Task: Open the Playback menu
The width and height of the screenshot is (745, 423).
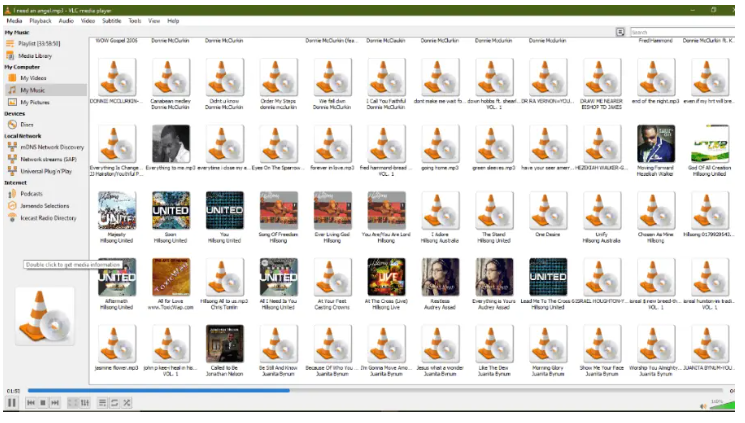Action: [40, 21]
